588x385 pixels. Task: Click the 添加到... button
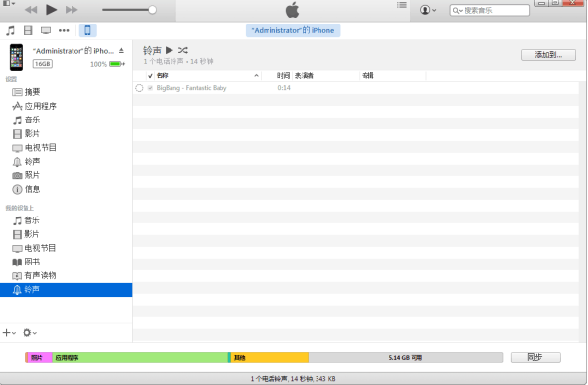548,55
